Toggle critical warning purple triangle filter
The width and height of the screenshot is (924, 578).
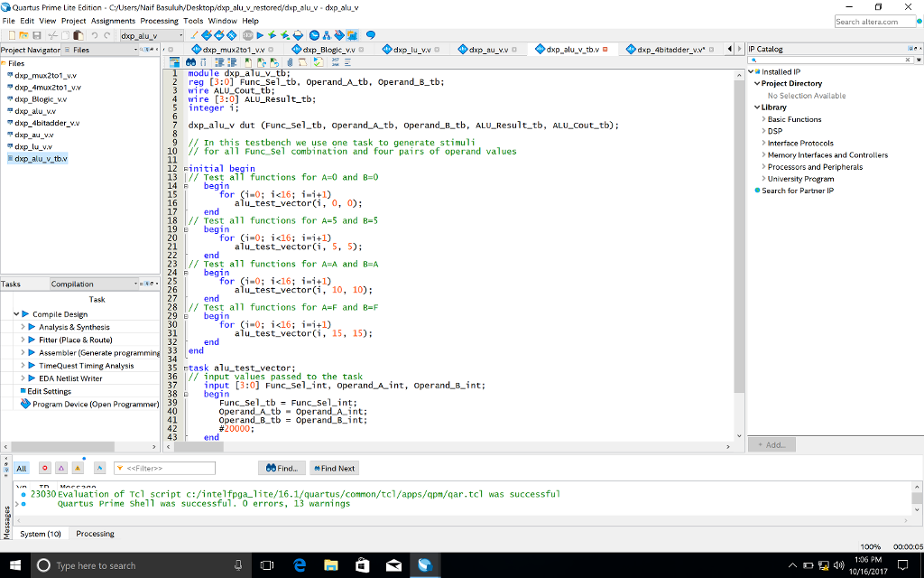pyautogui.click(x=61, y=469)
